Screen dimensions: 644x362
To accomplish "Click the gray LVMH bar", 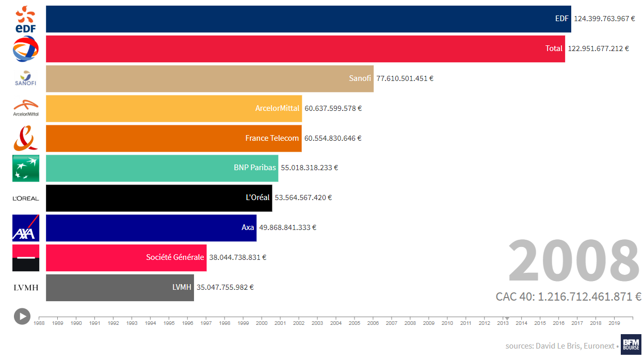I will (x=120, y=288).
